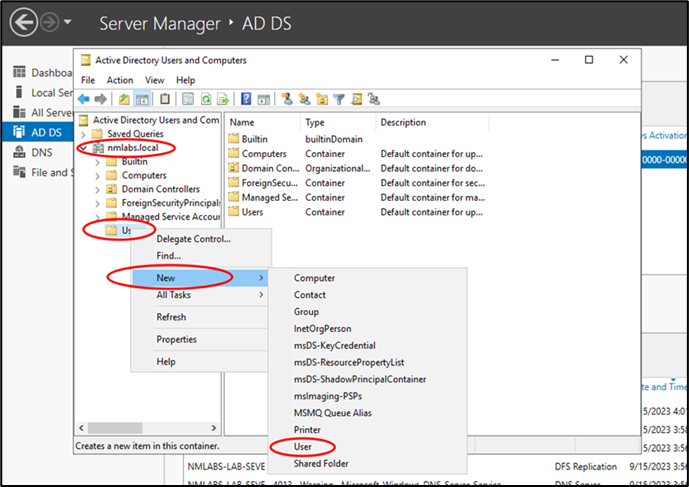
Task: Expand Computers tree node chevron
Action: [98, 176]
